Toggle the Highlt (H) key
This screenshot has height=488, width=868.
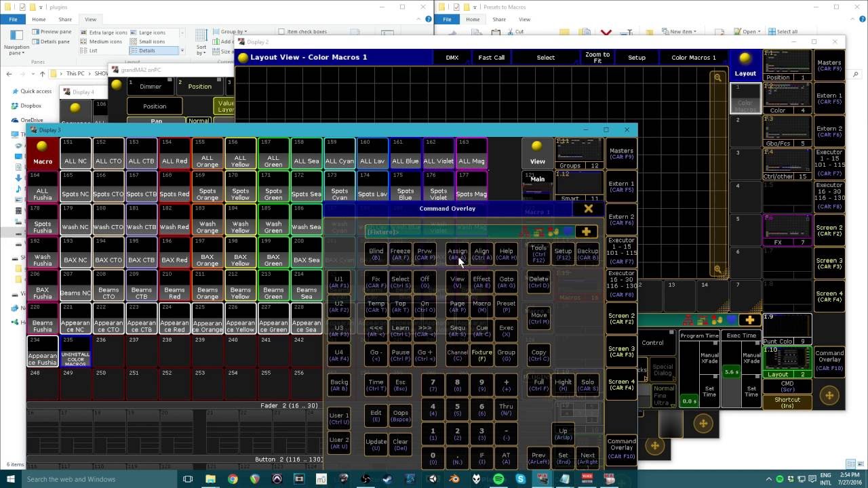point(563,385)
